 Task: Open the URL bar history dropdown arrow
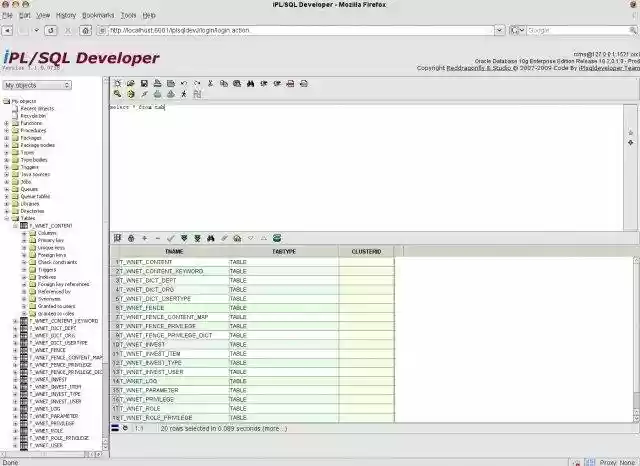click(x=500, y=30)
